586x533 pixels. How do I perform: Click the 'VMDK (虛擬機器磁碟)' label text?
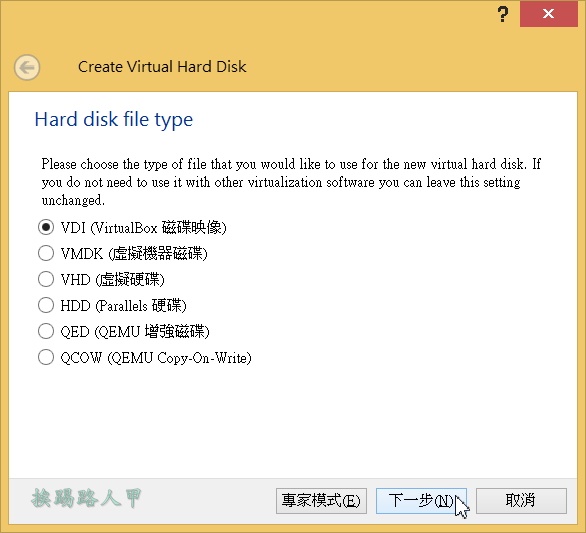point(134,254)
